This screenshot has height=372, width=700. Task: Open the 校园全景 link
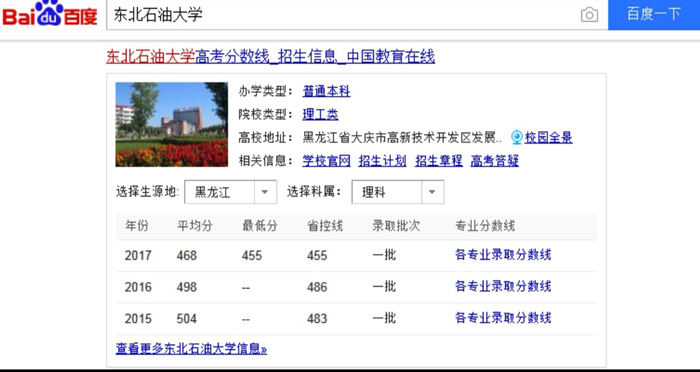pyautogui.click(x=549, y=138)
